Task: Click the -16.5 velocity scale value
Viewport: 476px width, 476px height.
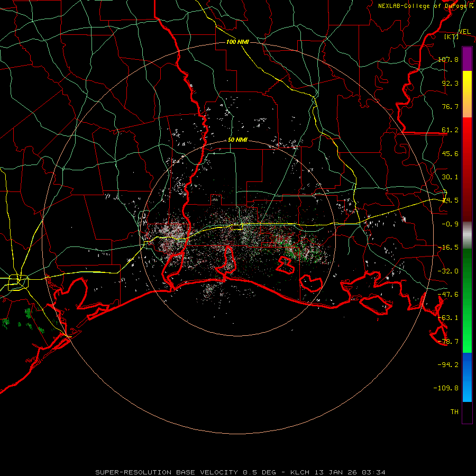Action: tap(448, 248)
